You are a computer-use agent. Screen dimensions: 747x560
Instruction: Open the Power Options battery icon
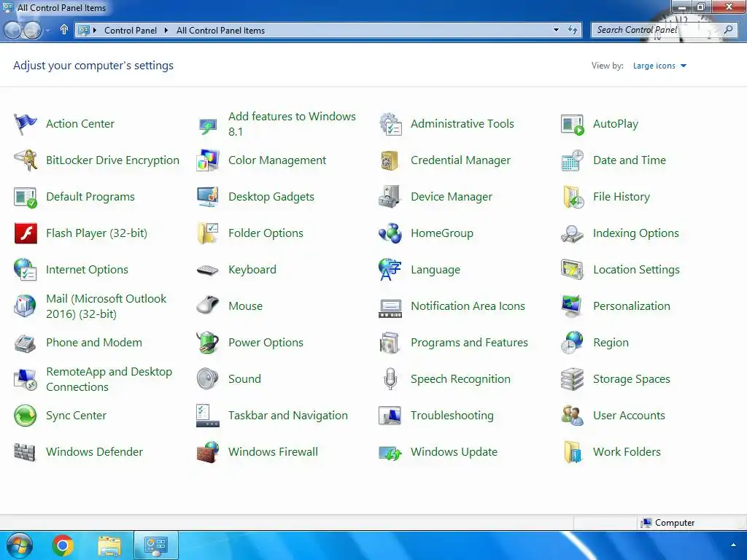click(x=208, y=343)
